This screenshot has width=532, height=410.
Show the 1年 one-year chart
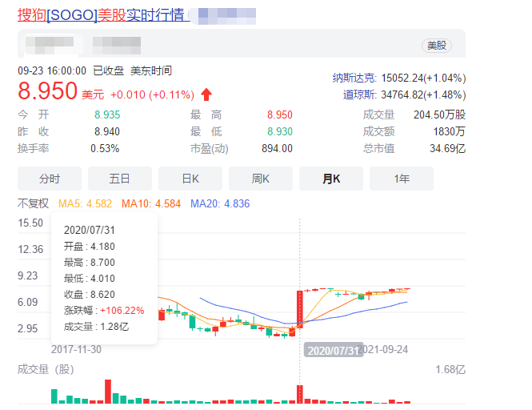[402, 179]
